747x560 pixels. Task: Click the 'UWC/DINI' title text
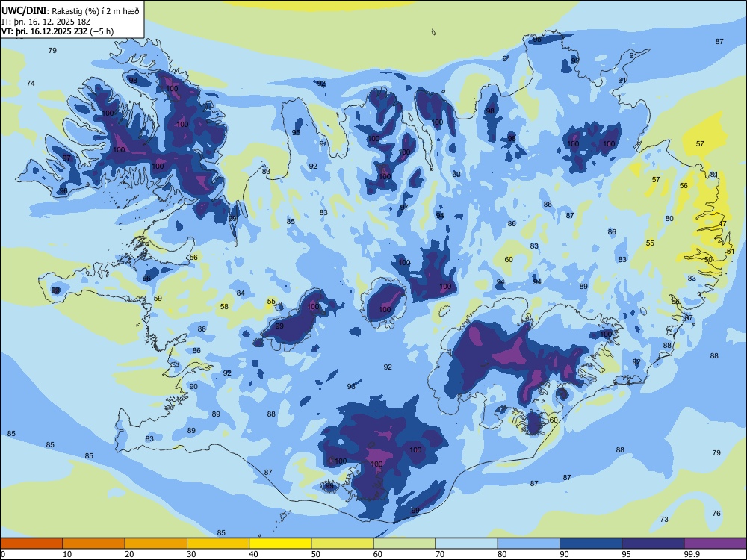click(25, 10)
